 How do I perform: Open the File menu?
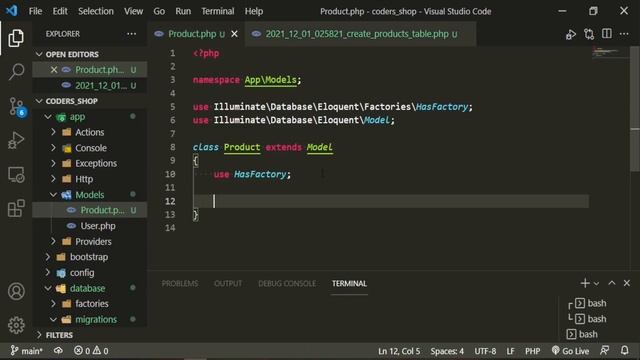tap(36, 11)
